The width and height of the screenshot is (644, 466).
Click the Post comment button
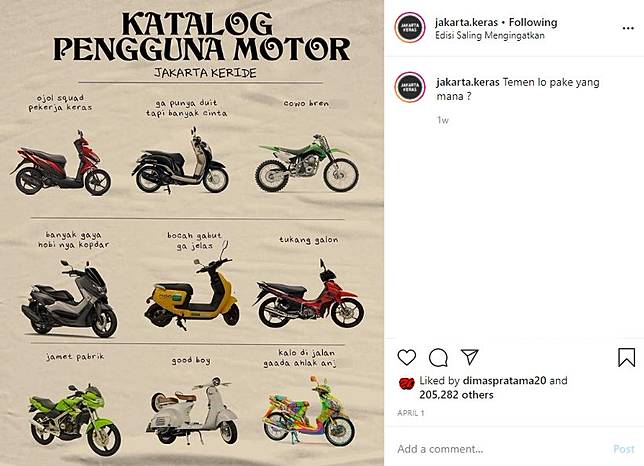[x=623, y=449]
